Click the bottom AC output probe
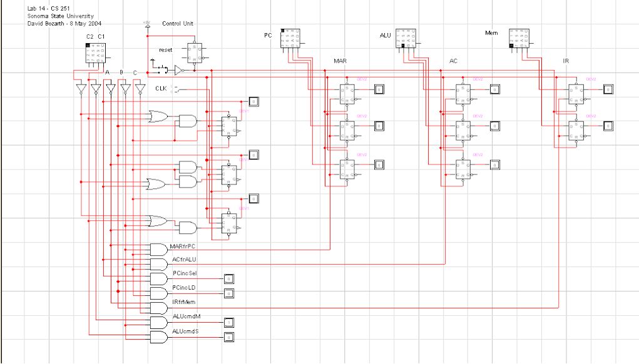Viewport: 639px width, 364px height. [494, 164]
